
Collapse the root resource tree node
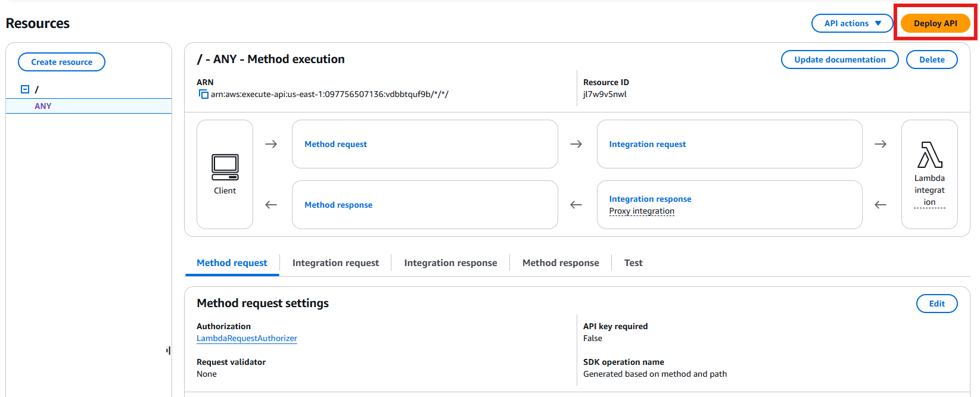[x=25, y=89]
